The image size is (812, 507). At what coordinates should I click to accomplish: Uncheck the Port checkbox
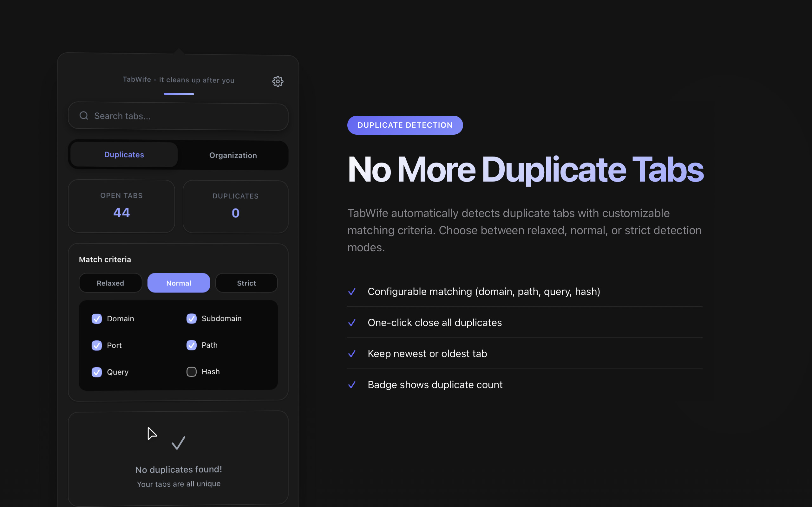(x=97, y=345)
